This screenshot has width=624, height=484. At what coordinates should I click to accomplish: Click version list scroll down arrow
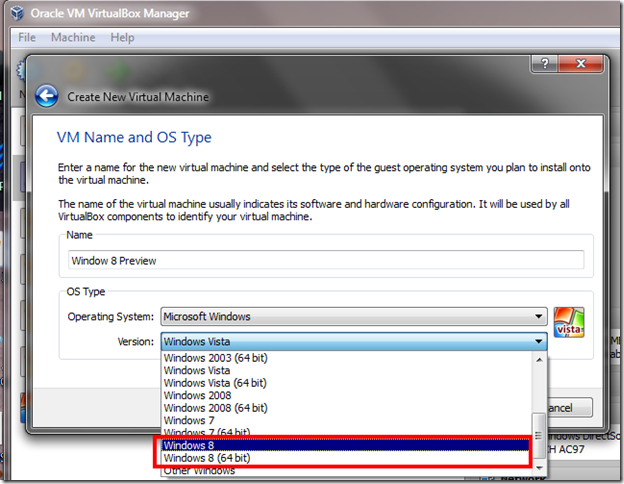pyautogui.click(x=539, y=468)
